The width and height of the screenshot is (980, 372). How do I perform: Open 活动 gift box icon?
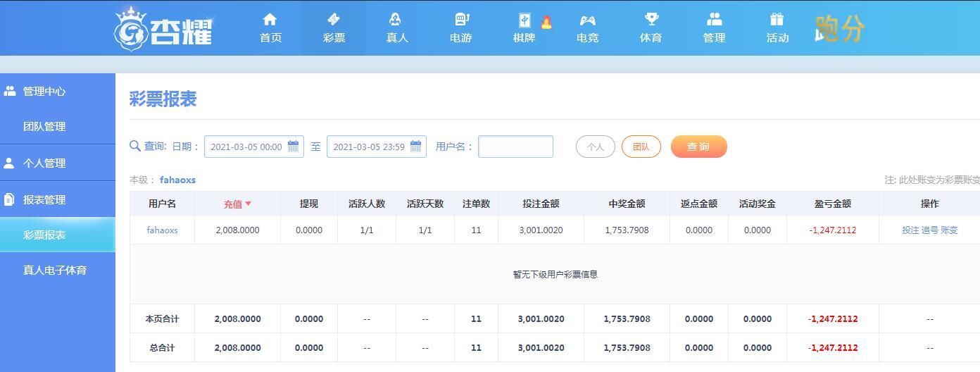click(777, 19)
